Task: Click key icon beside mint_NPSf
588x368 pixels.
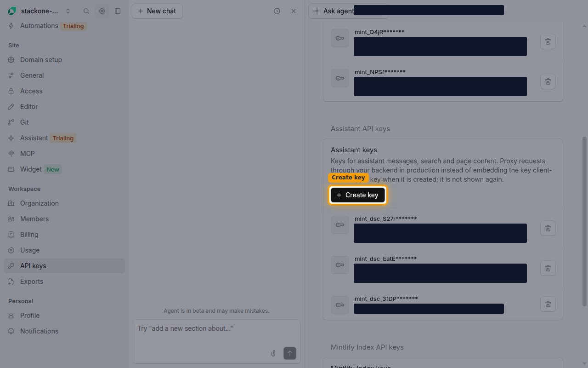Action: [340, 78]
